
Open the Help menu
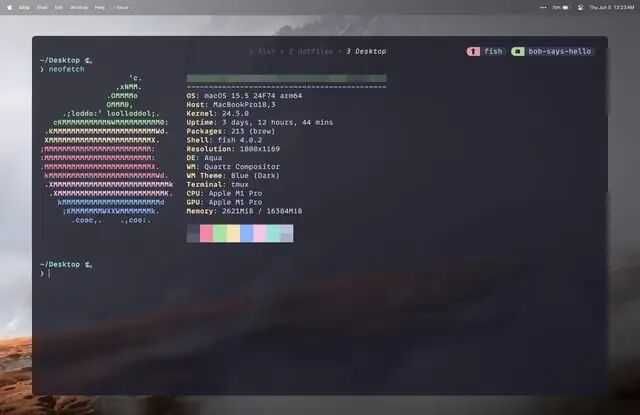pos(100,7)
